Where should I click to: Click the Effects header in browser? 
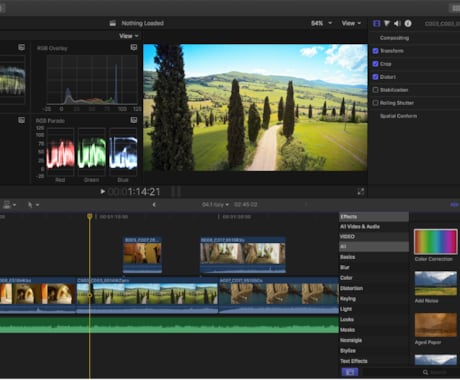click(374, 217)
